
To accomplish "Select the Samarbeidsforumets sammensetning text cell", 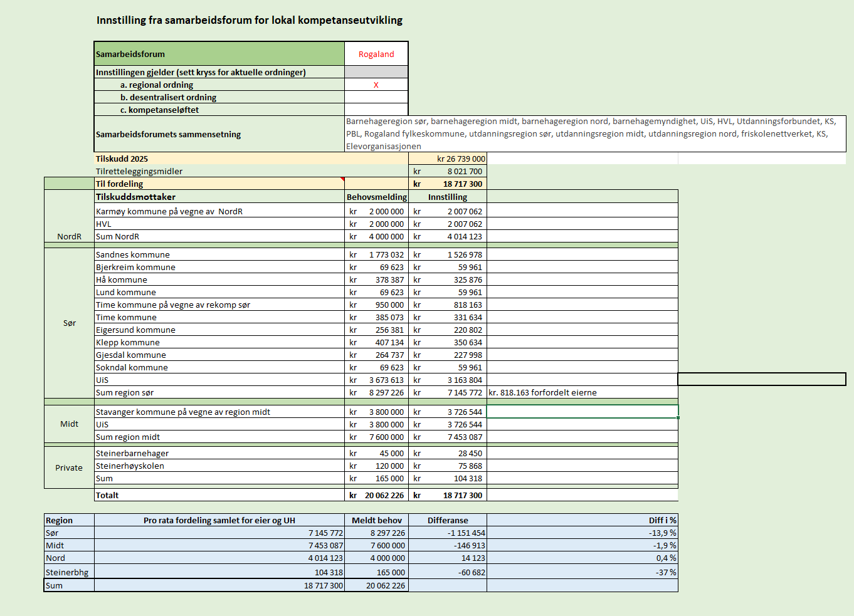I will 595,133.
